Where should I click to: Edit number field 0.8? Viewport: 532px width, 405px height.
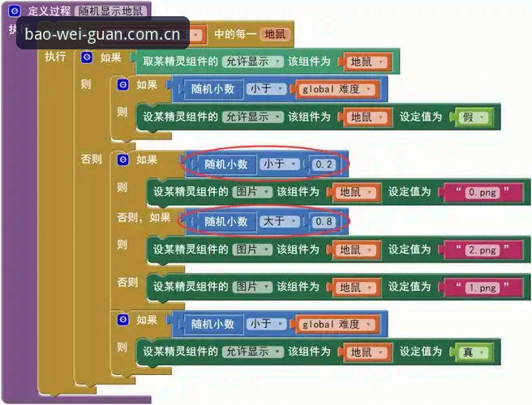click(x=324, y=222)
